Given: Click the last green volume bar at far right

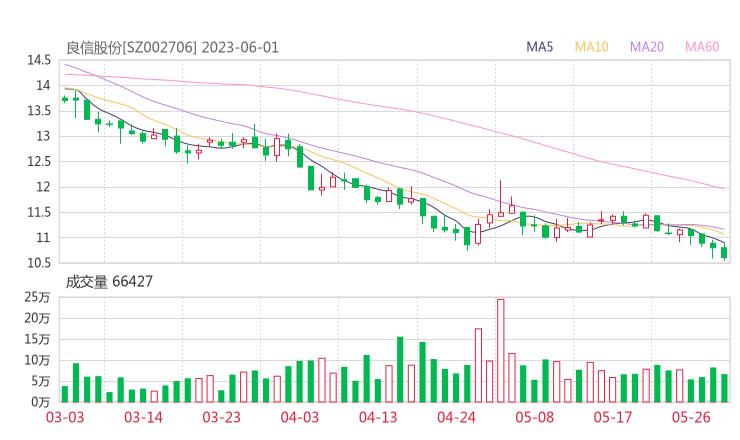Looking at the screenshot, I should click(x=724, y=388).
